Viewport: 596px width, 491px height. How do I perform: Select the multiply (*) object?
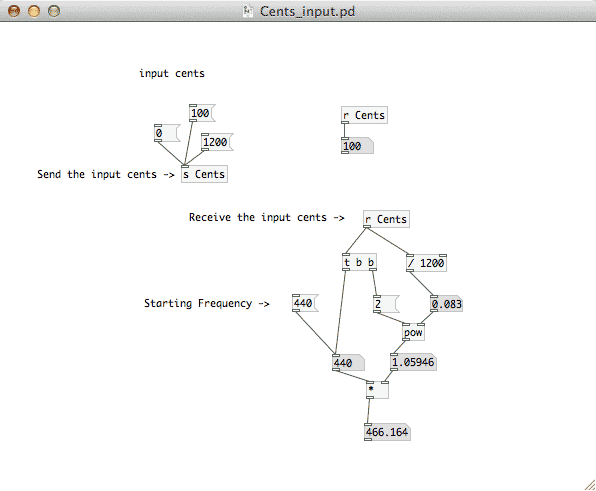point(377,390)
